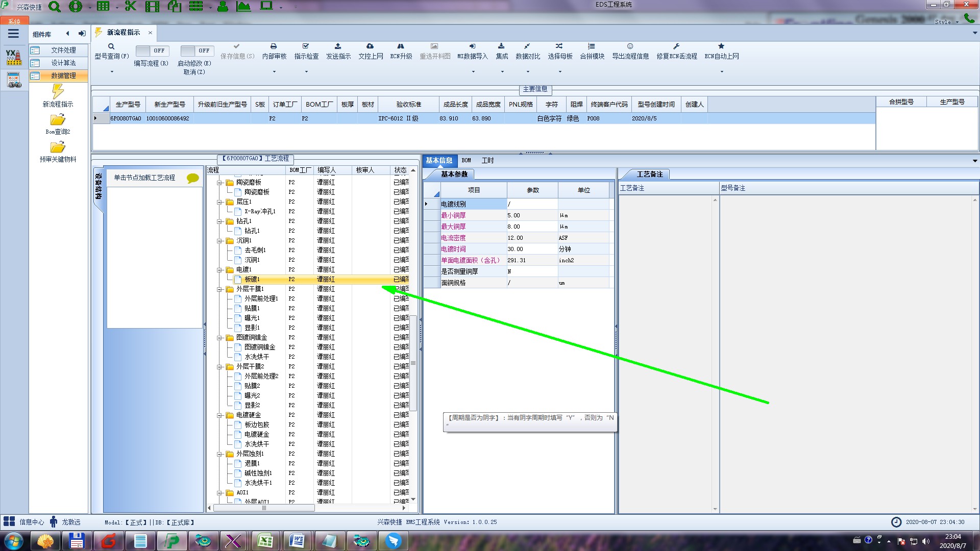This screenshot has height=551, width=980.
Task: Click the Excel icon in the taskbar
Action: coord(265,541)
